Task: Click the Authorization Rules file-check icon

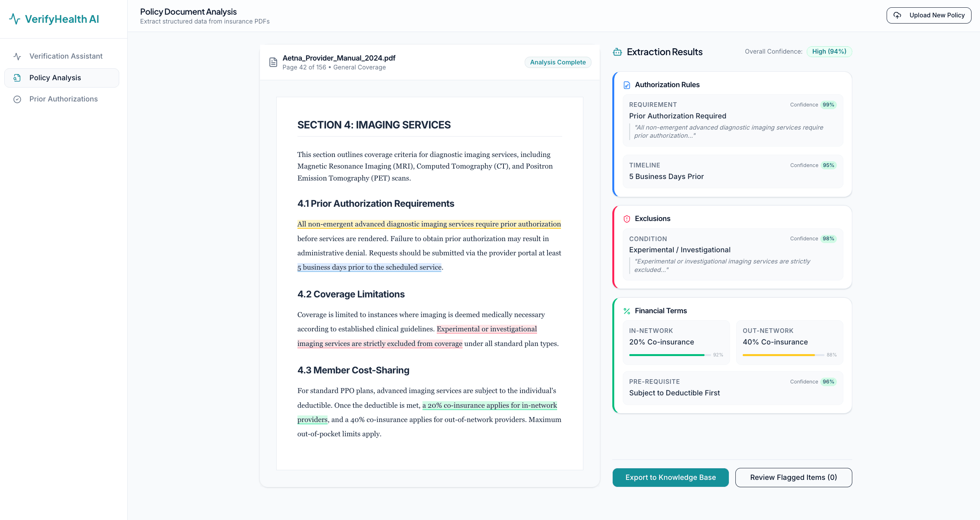Action: pos(627,85)
